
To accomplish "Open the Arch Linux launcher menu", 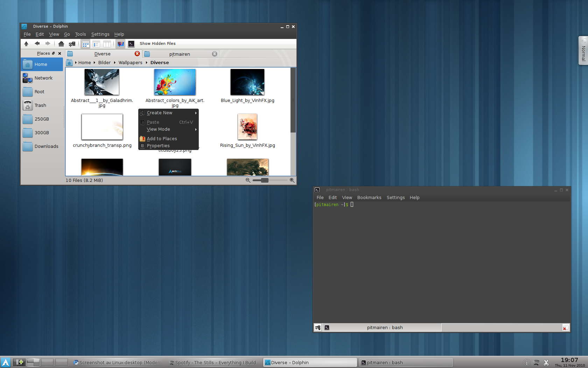I will 6,362.
